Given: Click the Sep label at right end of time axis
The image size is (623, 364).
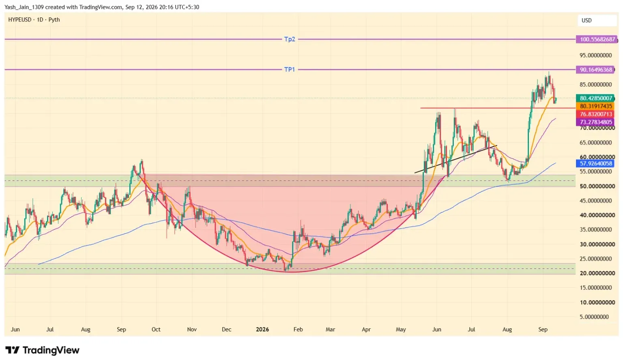Looking at the screenshot, I should (543, 330).
